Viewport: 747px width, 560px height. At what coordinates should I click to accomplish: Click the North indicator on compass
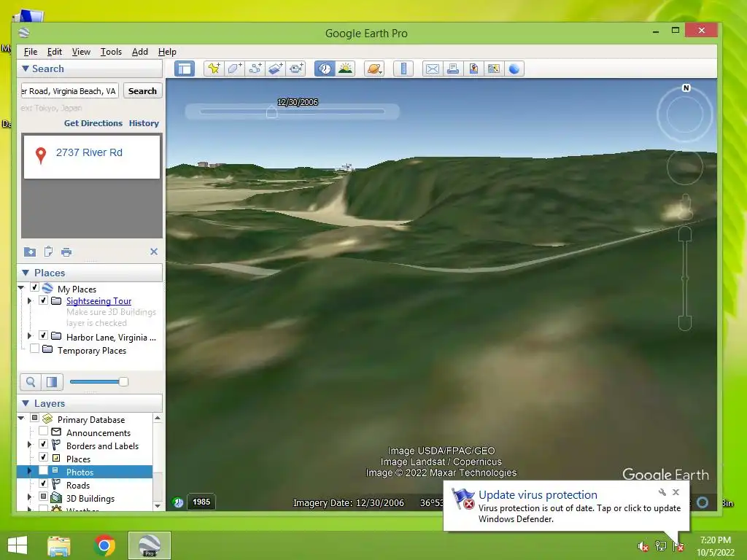pos(686,87)
